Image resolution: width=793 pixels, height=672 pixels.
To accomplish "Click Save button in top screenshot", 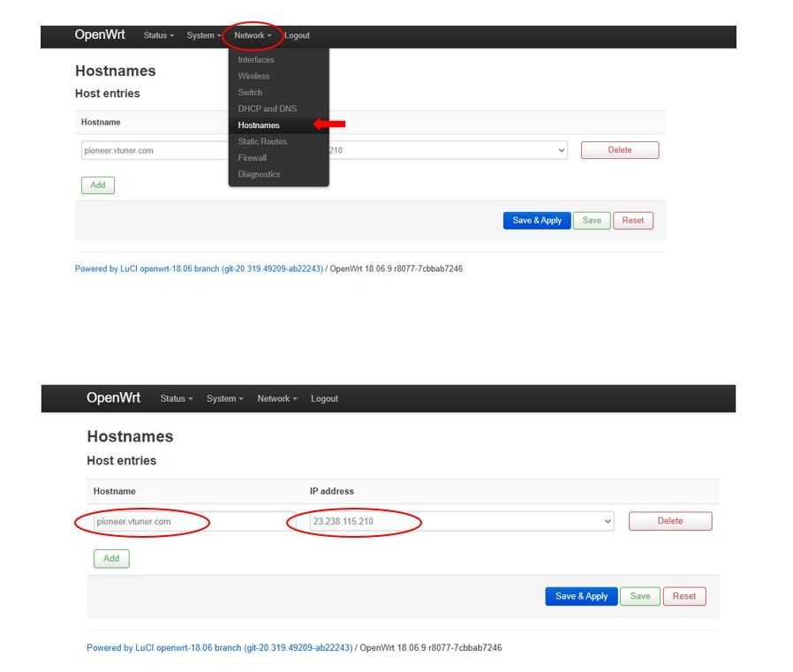I will coord(592,221).
